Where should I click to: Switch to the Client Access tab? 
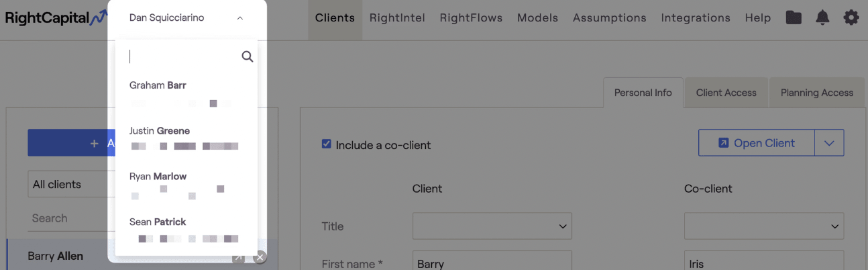click(x=726, y=93)
